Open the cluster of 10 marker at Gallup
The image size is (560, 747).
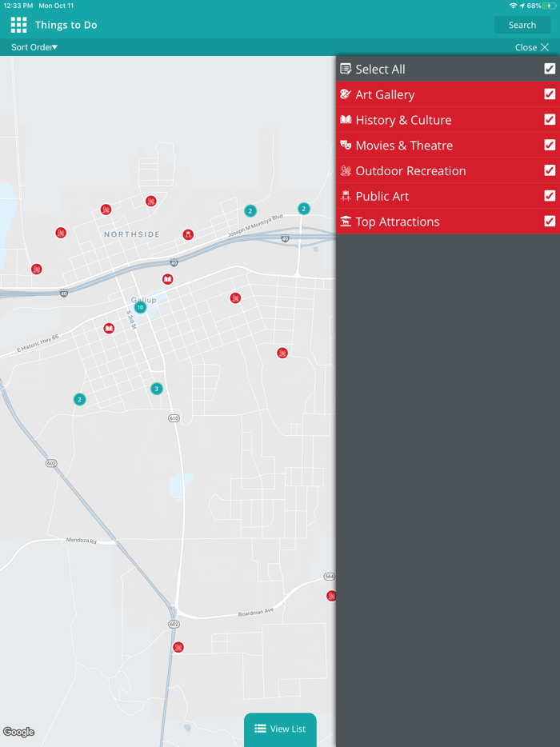(140, 307)
